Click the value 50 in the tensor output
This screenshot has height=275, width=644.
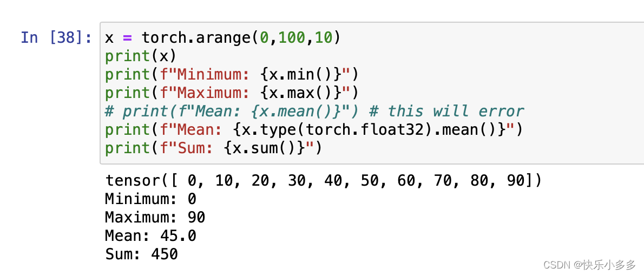(x=370, y=181)
